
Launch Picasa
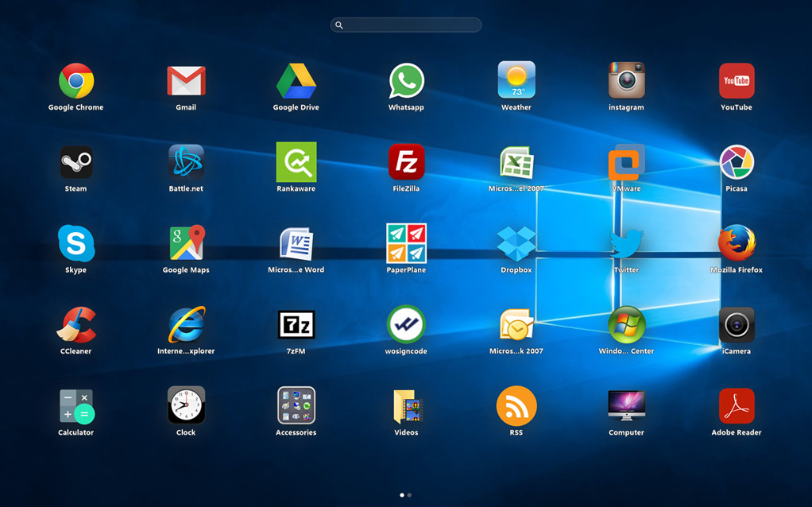(737, 162)
